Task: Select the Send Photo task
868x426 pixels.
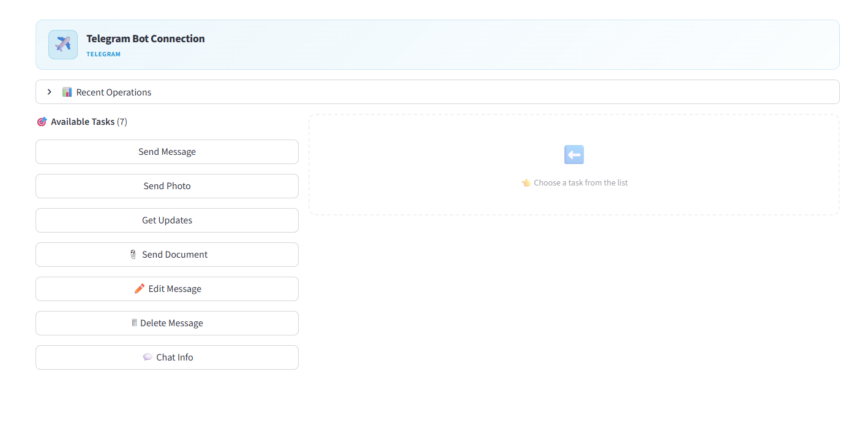Action: pos(167,186)
